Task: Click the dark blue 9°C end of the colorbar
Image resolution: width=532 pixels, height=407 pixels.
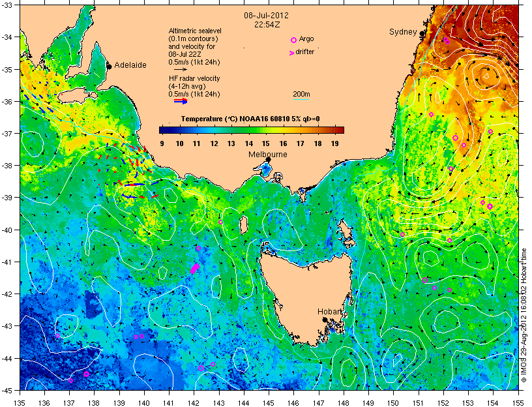Action: tap(162, 130)
